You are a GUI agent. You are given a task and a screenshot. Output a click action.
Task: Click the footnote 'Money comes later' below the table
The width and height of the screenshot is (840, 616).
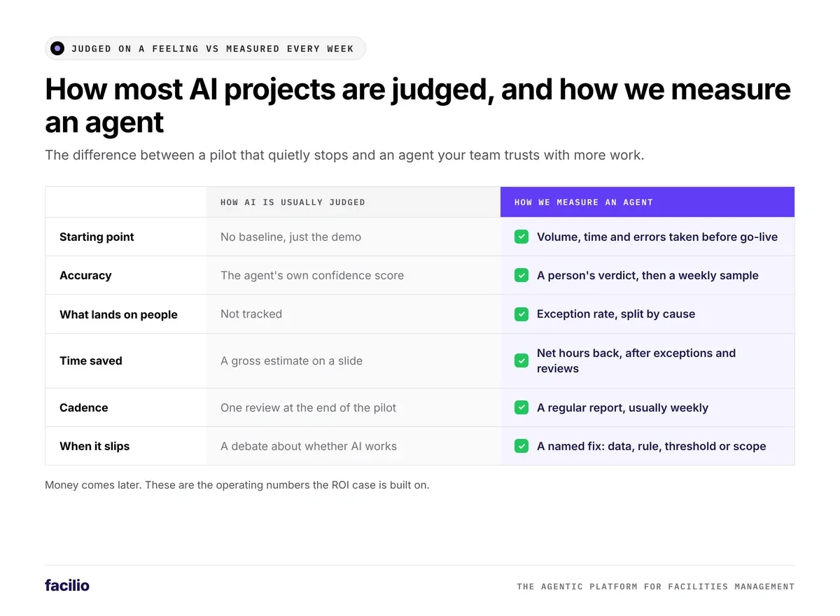(237, 484)
